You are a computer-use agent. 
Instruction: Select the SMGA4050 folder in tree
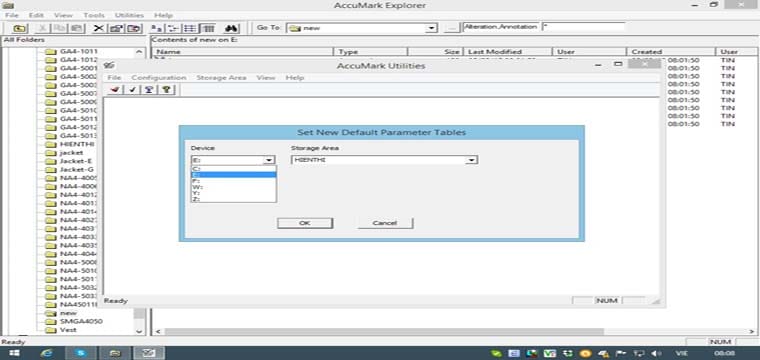[81, 321]
